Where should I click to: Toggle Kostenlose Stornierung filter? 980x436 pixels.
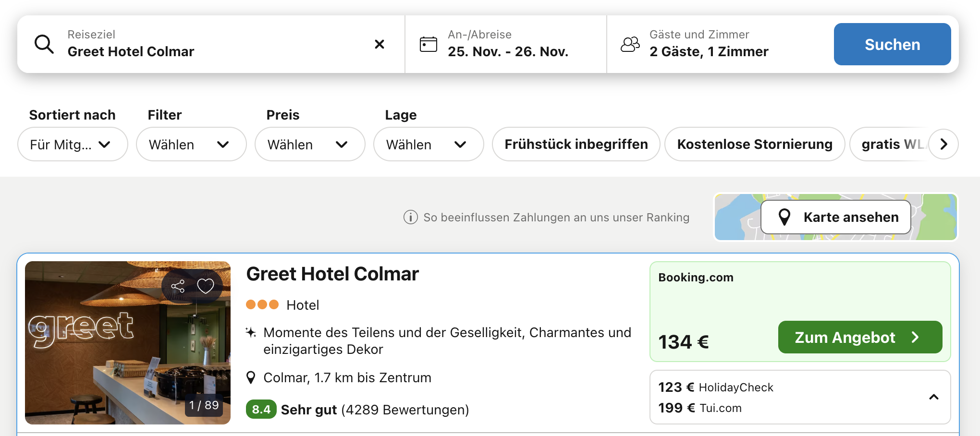pos(755,144)
